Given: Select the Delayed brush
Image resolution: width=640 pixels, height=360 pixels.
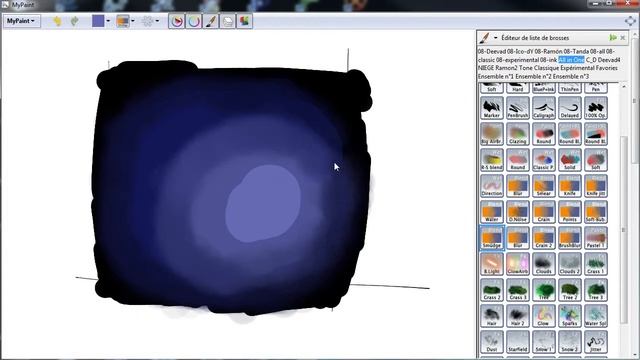Looking at the screenshot, I should pos(570,108).
